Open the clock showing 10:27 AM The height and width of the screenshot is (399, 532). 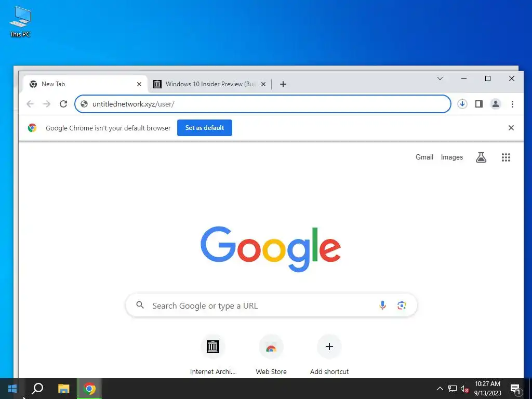click(487, 389)
